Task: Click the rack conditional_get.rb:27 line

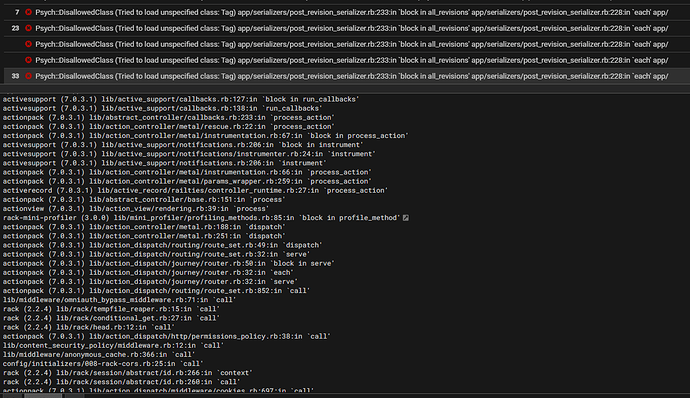Action: pos(111,318)
